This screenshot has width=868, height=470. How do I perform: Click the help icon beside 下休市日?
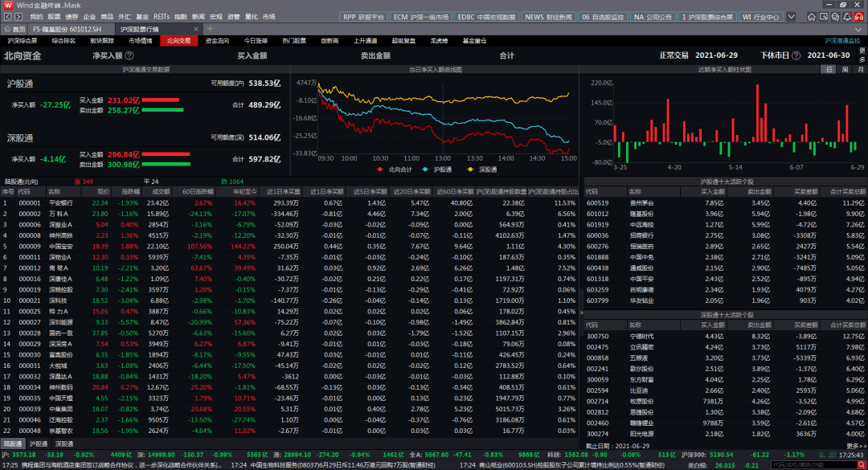tap(796, 55)
